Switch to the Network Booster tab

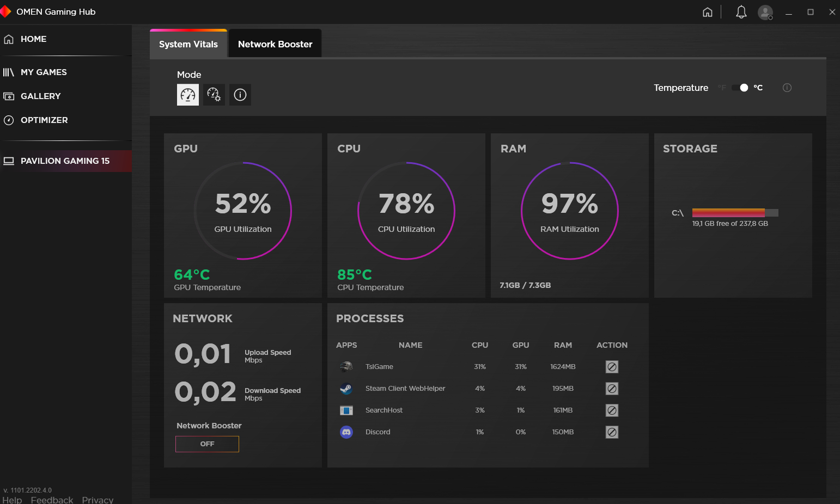coord(275,44)
